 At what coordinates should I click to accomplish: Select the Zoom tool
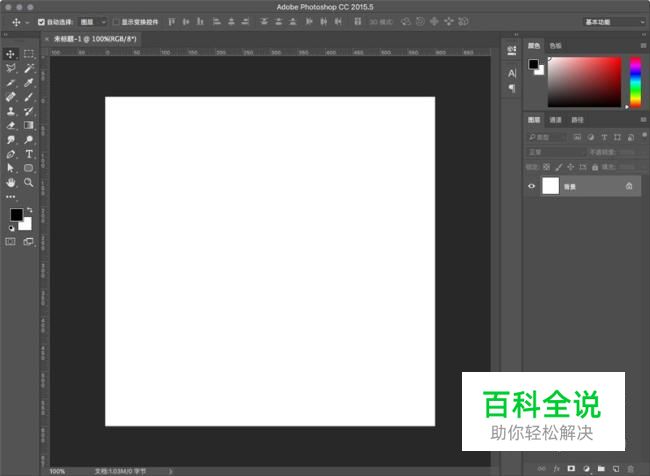tap(29, 183)
